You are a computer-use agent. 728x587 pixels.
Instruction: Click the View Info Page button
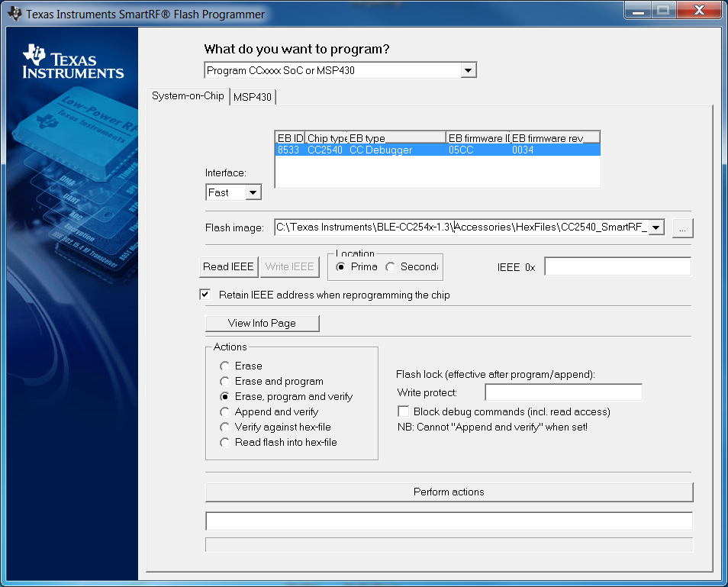[x=263, y=323]
